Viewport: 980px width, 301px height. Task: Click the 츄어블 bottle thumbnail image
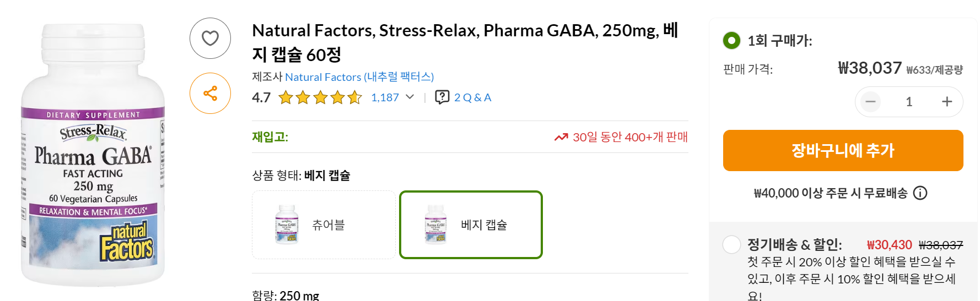click(x=287, y=225)
